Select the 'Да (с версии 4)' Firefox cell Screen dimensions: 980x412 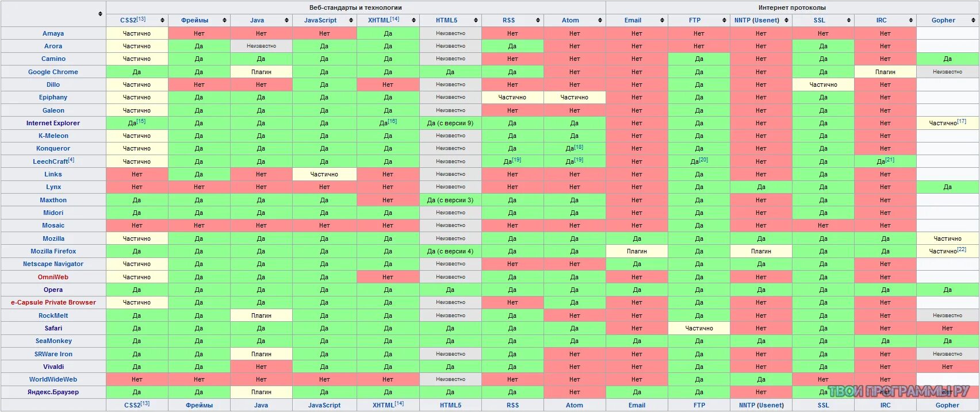pyautogui.click(x=450, y=251)
